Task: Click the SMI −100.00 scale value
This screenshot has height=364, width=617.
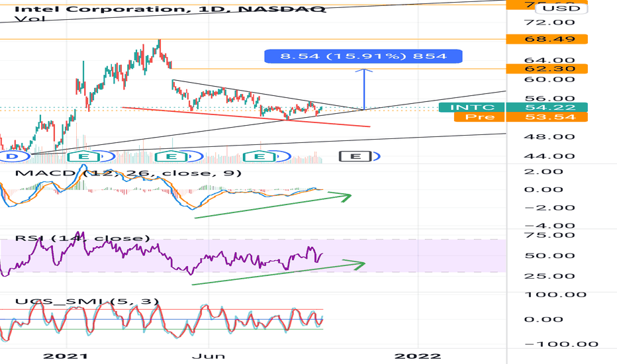Action: [561, 344]
